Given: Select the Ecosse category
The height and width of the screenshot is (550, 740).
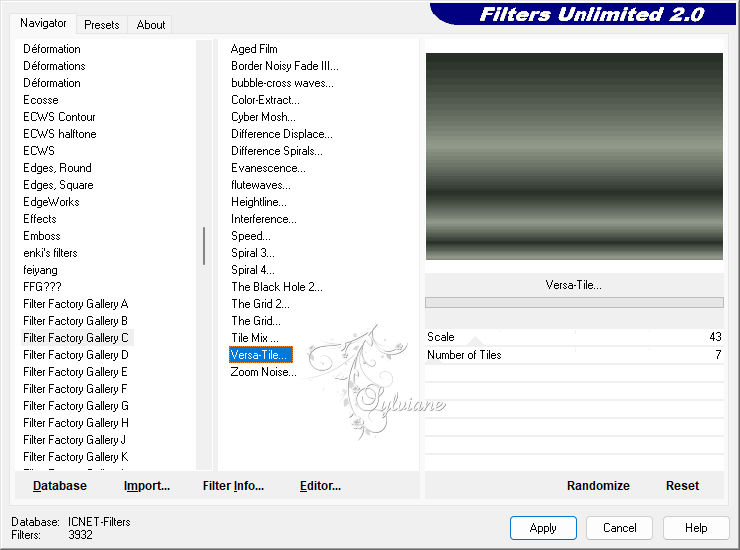Looking at the screenshot, I should tap(41, 100).
